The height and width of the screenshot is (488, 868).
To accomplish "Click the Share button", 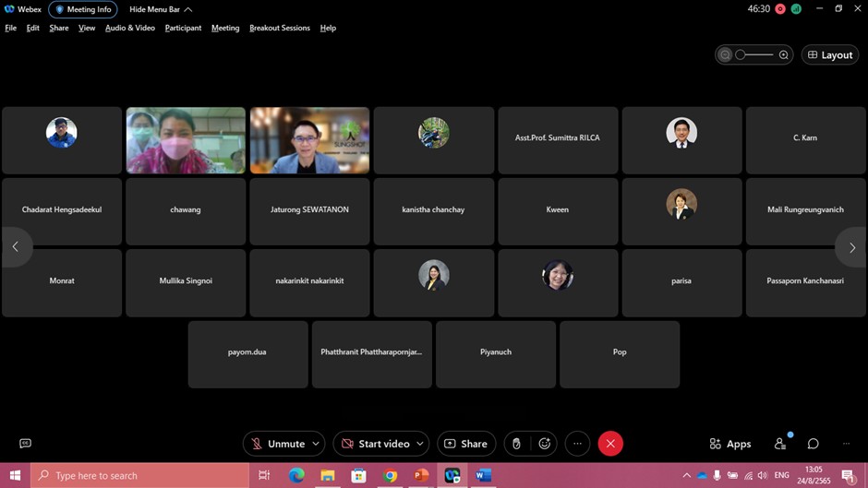I will tap(466, 444).
